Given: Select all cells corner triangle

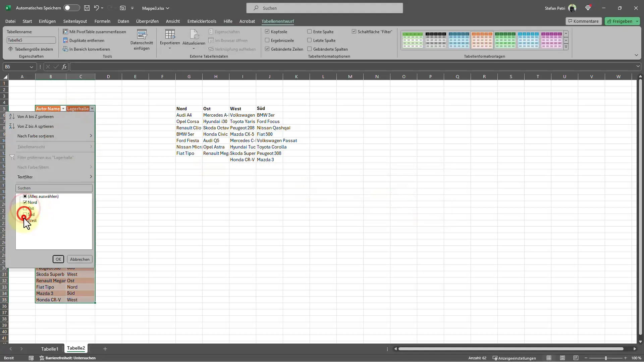Looking at the screenshot, I should point(5,77).
